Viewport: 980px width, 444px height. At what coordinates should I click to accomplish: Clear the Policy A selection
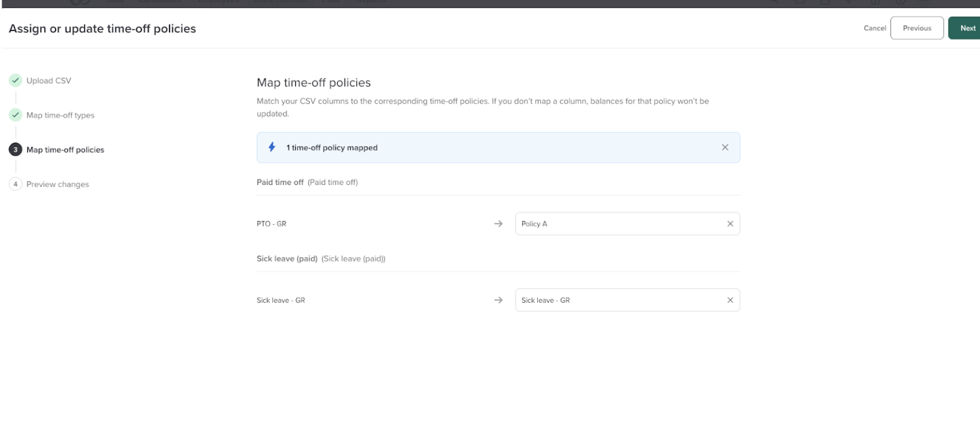pos(730,224)
